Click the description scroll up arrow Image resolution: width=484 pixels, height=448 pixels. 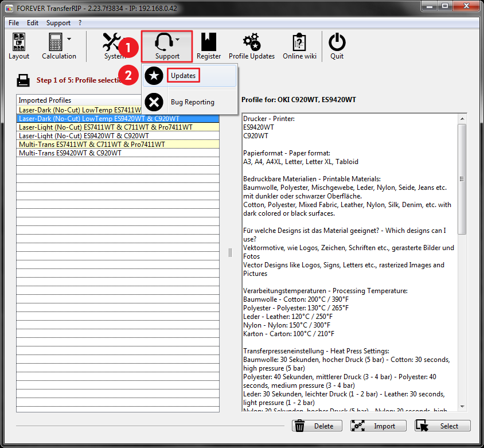pos(462,119)
